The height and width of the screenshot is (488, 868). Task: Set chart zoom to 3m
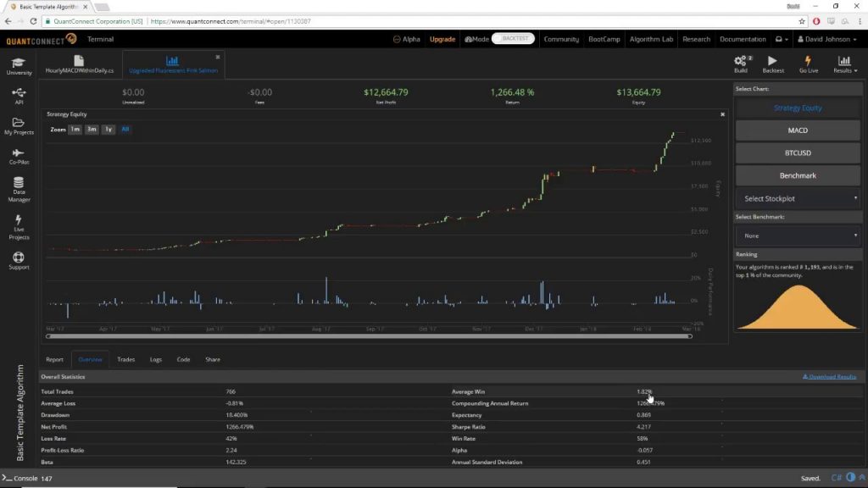pyautogui.click(x=92, y=130)
